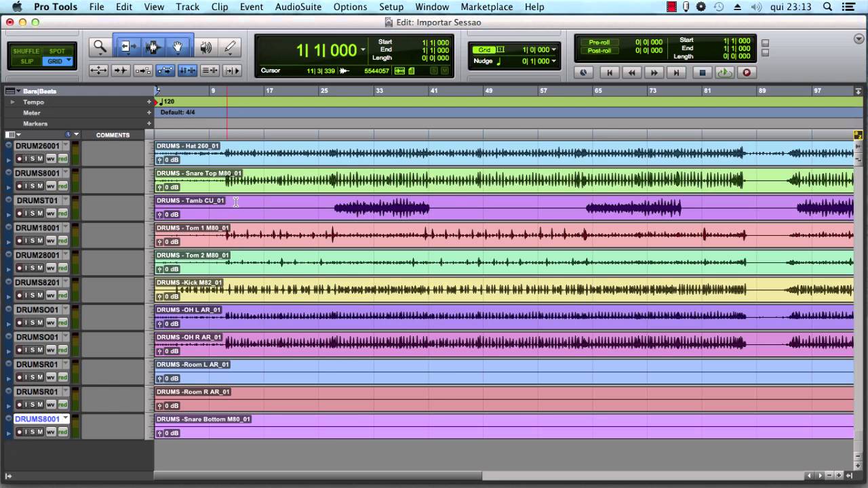Open automation mode 'red' selector on DRUM28001
868x488 pixels.
62,268
